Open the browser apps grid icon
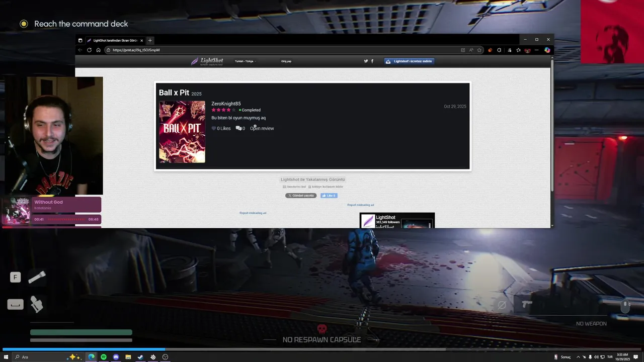Screen dimensions: 644x362 (x=463, y=50)
